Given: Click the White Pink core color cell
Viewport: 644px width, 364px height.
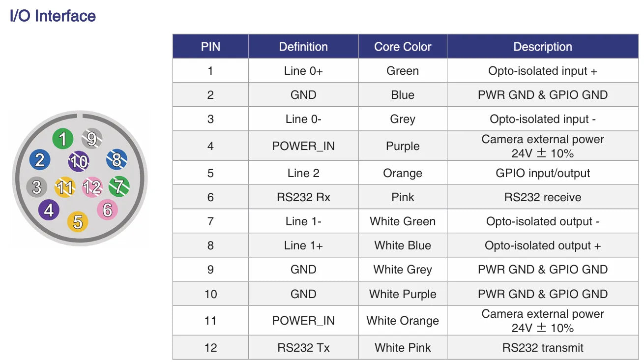Looking at the screenshot, I should point(403,348).
